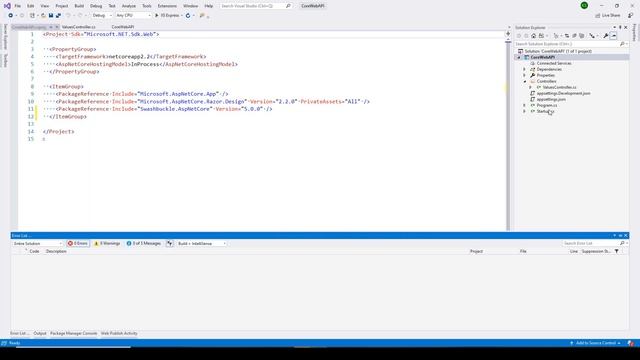Viewport: 640px width, 360px height.
Task: Expand the Program.cs node
Action: tap(524, 105)
